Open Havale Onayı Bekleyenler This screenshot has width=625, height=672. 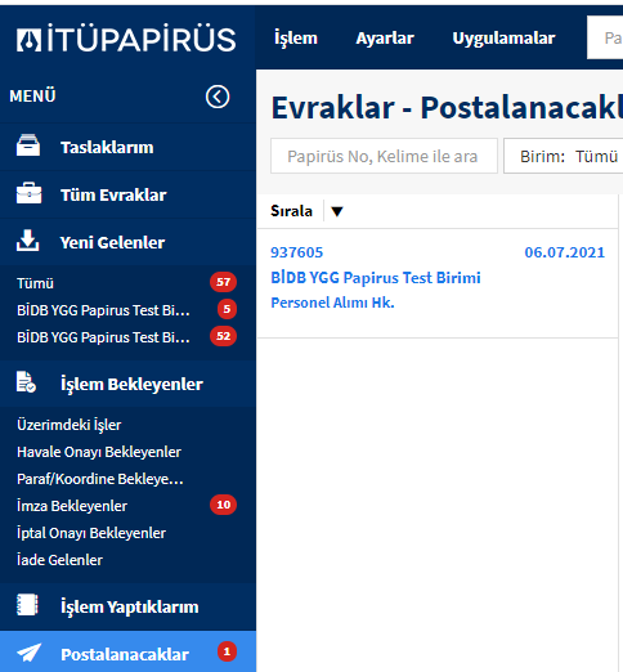pos(99,452)
